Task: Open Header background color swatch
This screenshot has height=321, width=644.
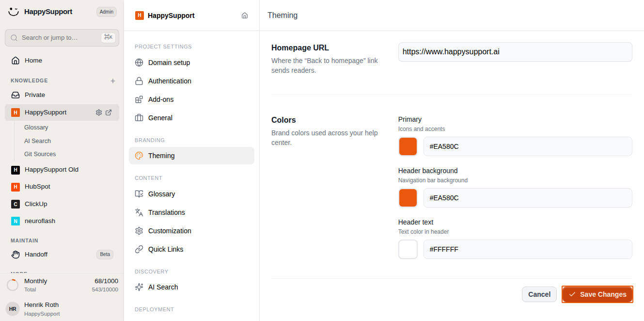Action: [x=408, y=198]
